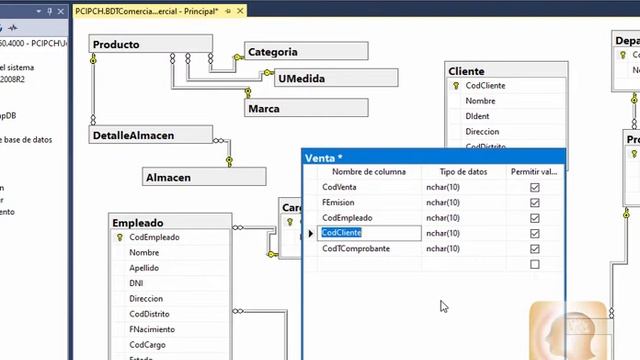This screenshot has height=360, width=640.
Task: Close the Principal diagram tab
Action: [240, 11]
